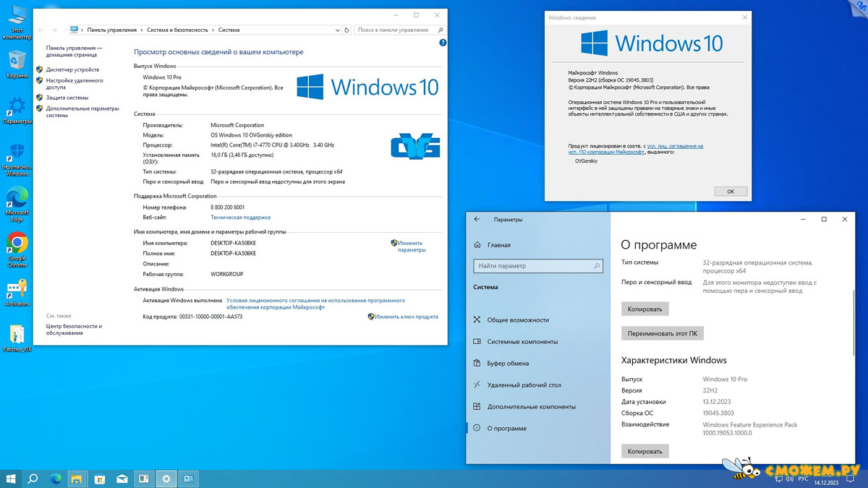Screen dimensions: 868x488
Task: Click product code '00331-10000-00001-AA573' text
Action: click(x=210, y=317)
